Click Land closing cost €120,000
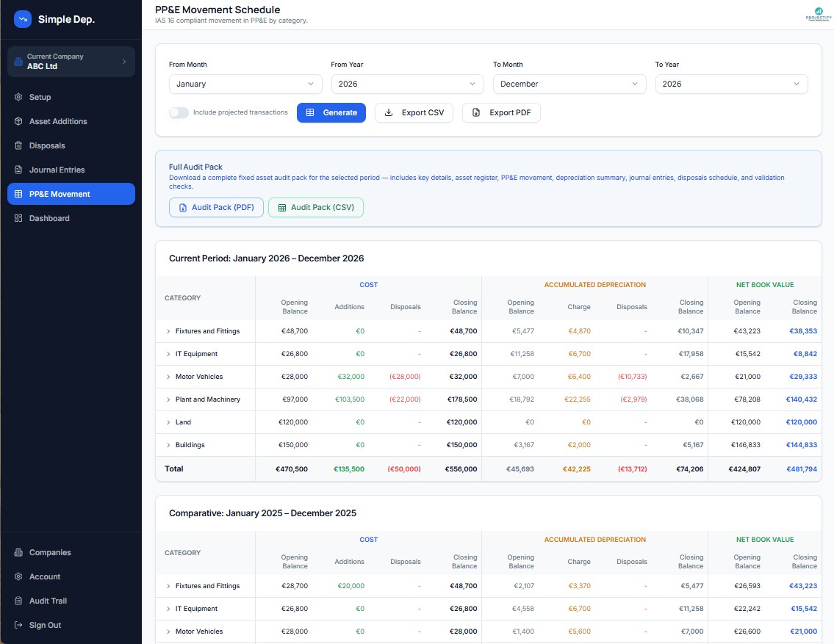Image resolution: width=834 pixels, height=644 pixels. (461, 422)
